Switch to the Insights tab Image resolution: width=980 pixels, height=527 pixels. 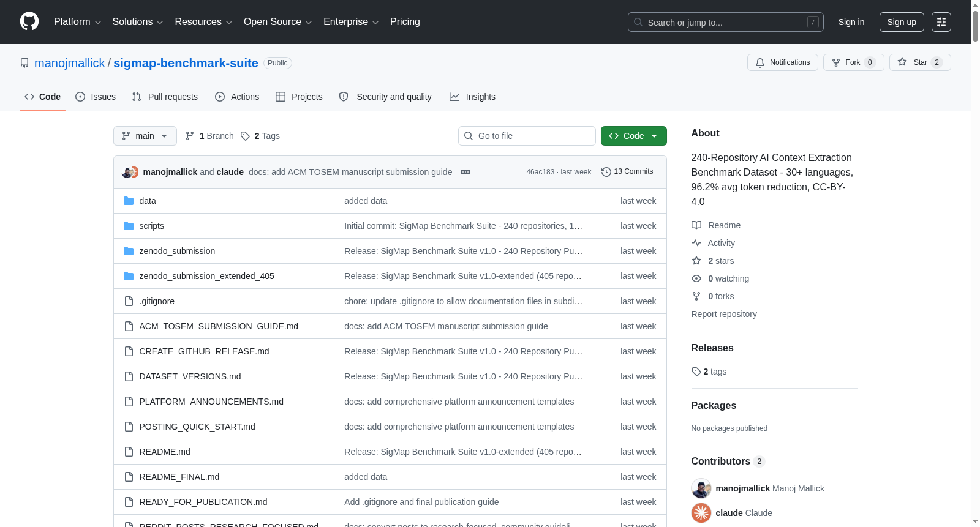(472, 97)
